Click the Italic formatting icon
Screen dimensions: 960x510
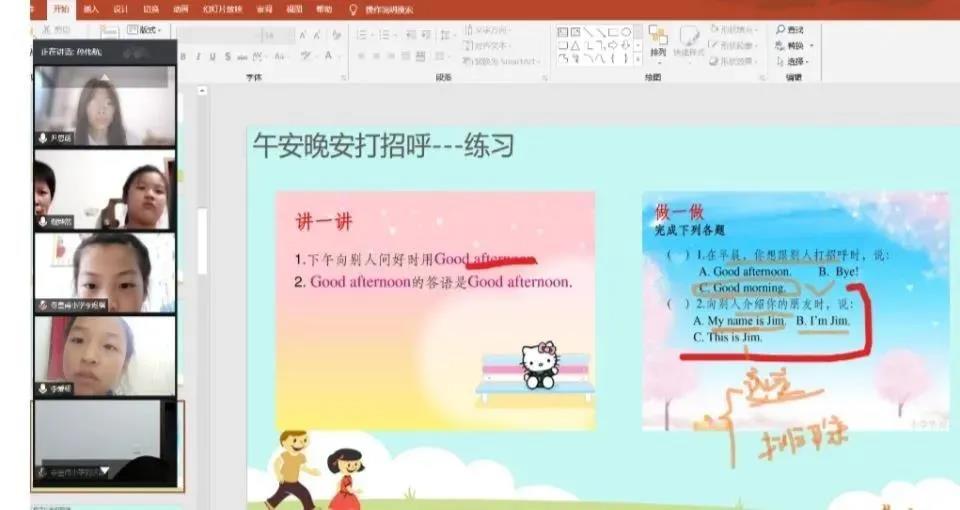(199, 56)
